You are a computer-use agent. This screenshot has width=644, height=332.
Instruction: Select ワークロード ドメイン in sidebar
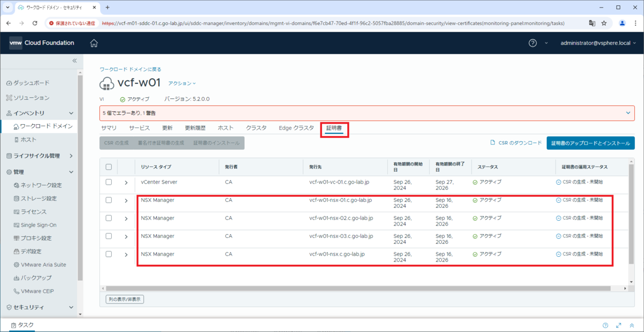[42, 126]
